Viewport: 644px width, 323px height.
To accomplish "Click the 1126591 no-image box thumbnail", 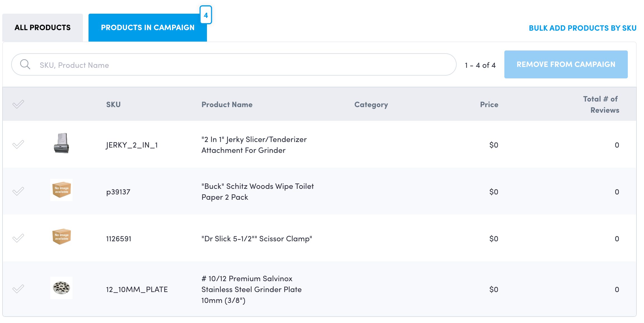I will tap(61, 237).
